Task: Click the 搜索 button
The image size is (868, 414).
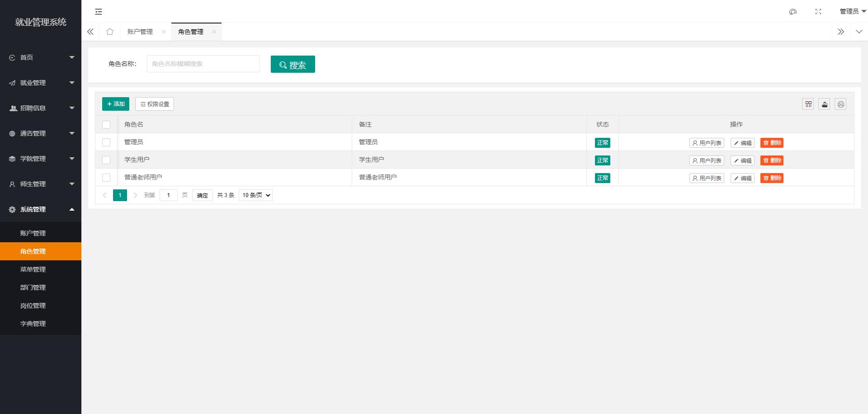Action: coord(293,64)
